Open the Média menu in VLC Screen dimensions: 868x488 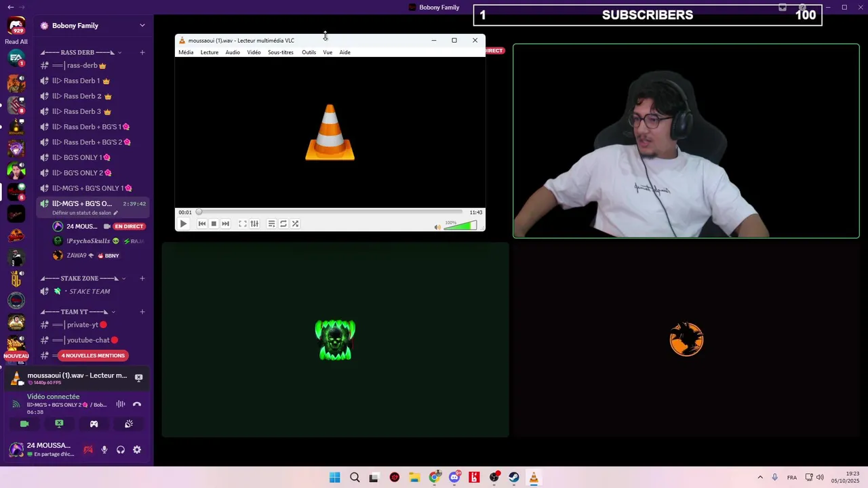tap(186, 52)
